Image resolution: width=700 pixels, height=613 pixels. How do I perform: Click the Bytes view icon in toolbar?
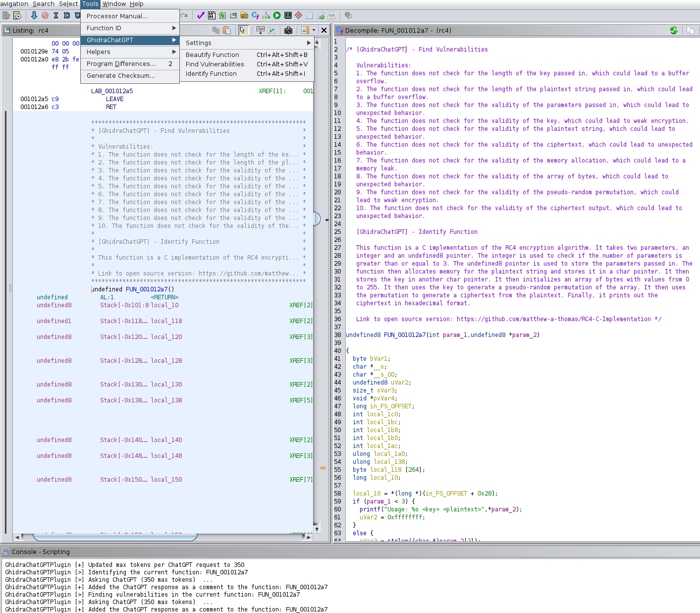tap(212, 15)
